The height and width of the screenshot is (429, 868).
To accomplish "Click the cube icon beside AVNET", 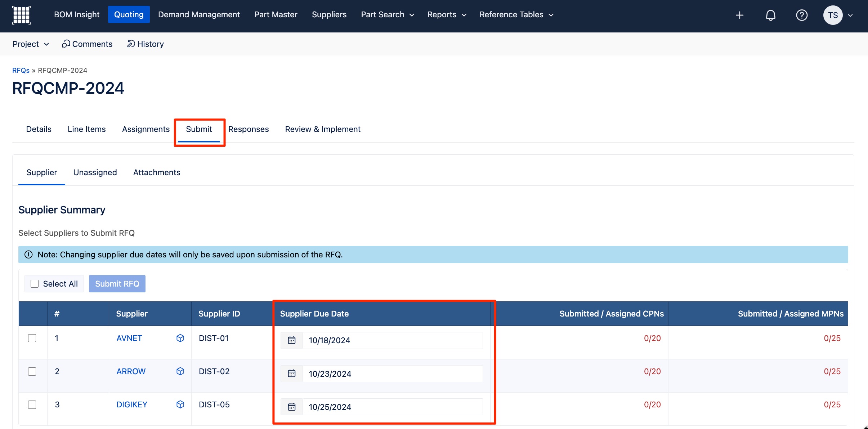I will [x=180, y=338].
